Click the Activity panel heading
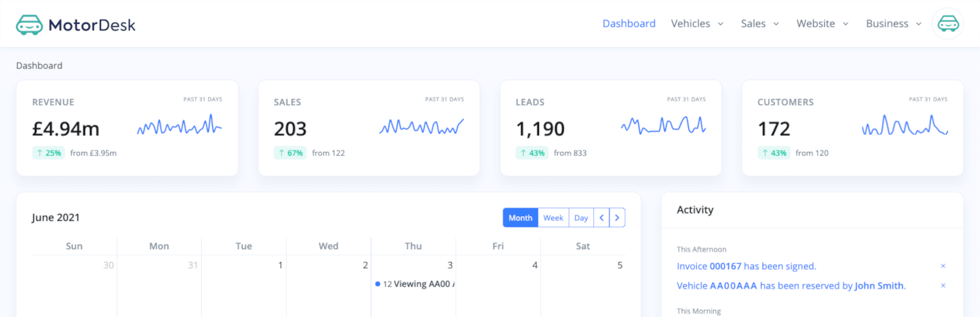Screen dimensions: 980x317 695,210
